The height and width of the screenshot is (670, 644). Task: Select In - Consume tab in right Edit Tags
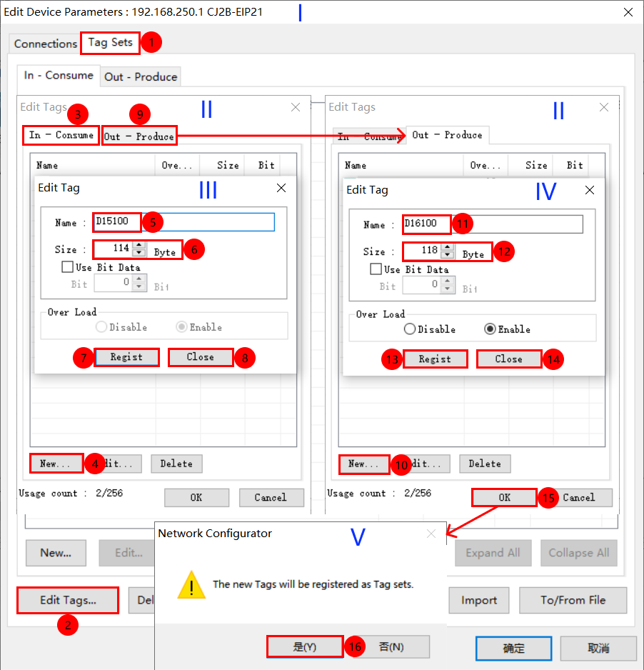pos(365,135)
